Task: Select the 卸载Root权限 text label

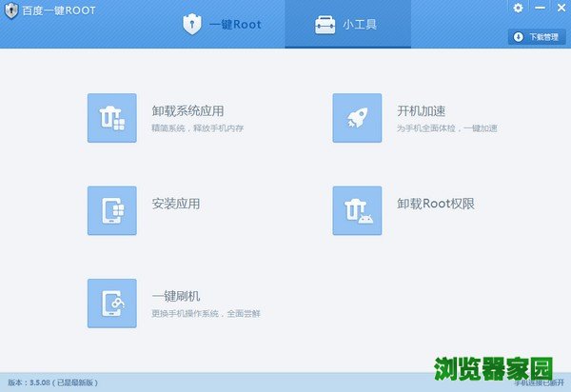Action: point(435,204)
